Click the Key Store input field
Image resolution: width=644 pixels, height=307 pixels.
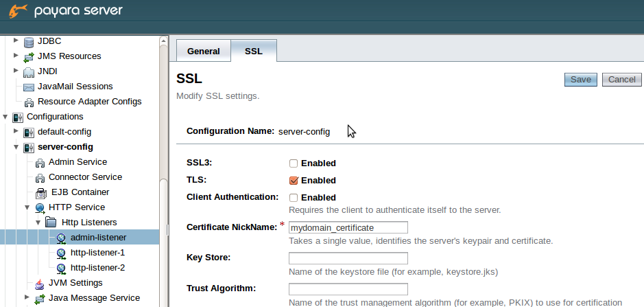click(348, 258)
